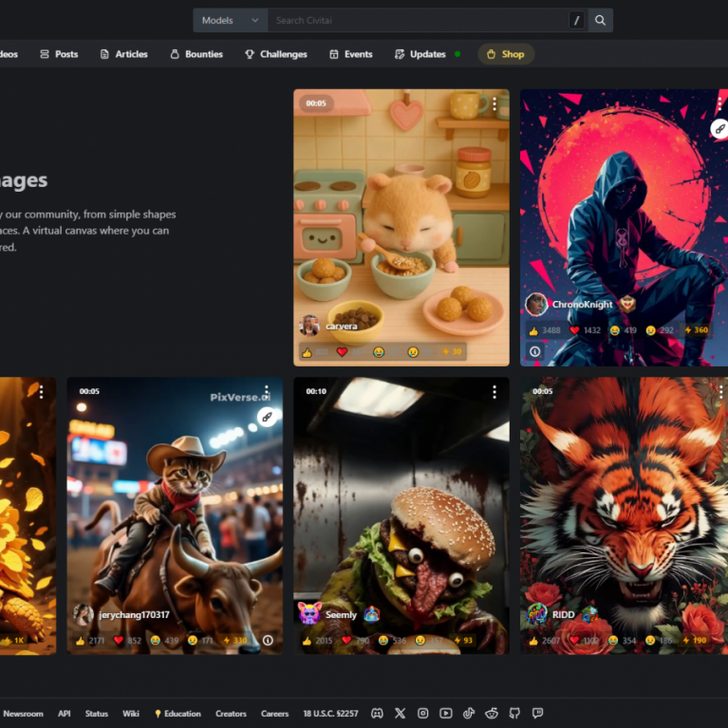The width and height of the screenshot is (728, 728).
Task: Open the Models search category dropdown
Action: 230,21
